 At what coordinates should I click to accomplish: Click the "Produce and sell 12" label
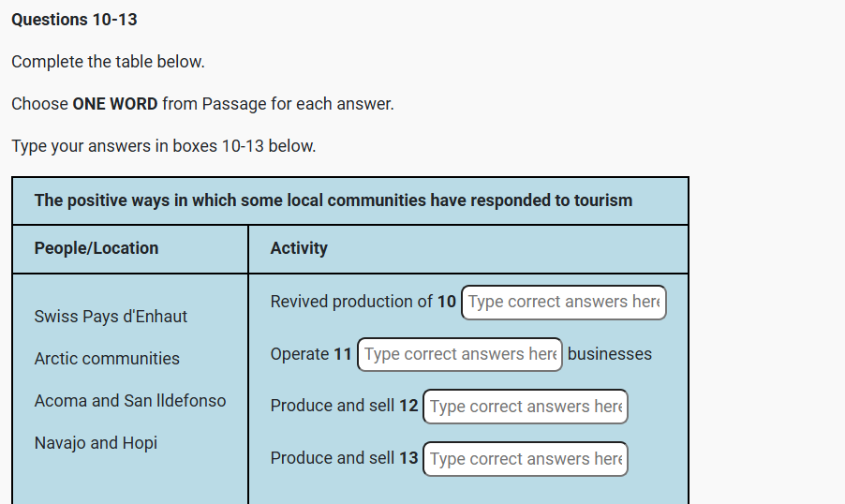[x=343, y=406]
